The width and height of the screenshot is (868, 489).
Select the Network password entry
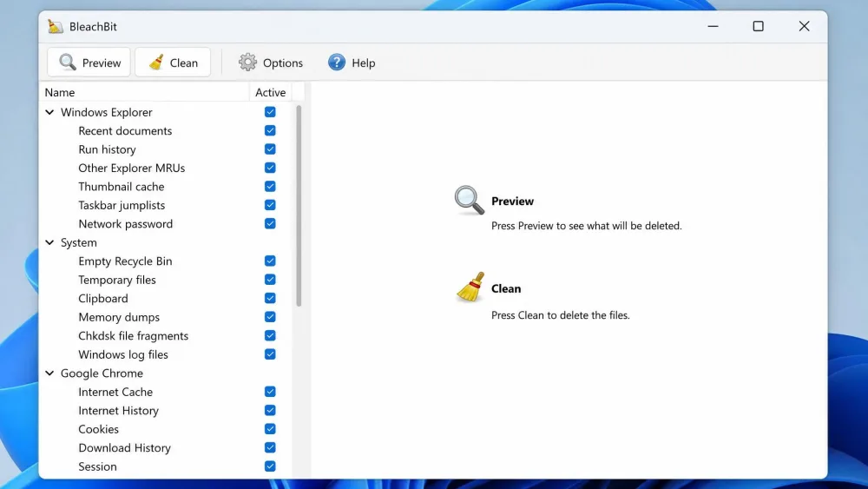point(126,224)
